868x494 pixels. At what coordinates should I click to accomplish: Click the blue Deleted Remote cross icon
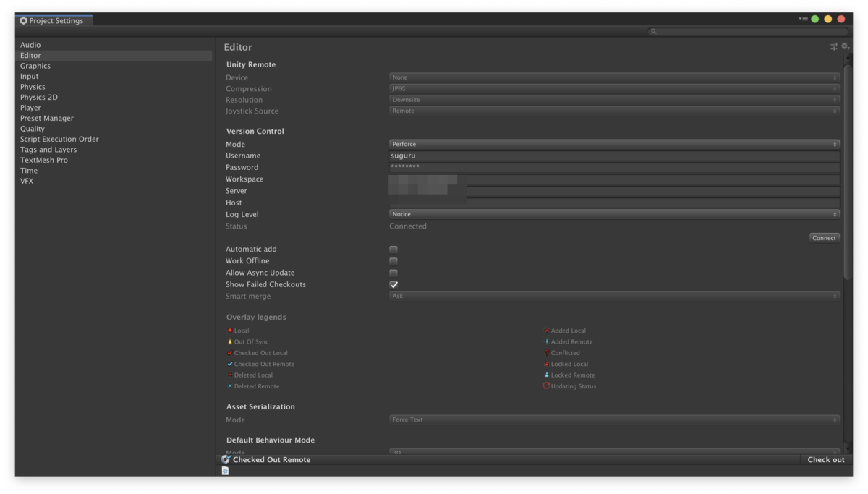click(230, 386)
